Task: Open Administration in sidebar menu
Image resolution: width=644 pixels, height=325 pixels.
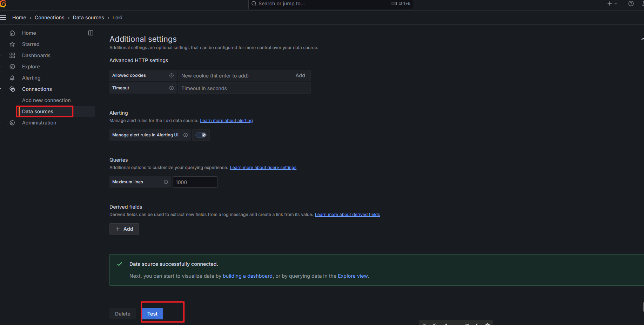Action: click(39, 123)
